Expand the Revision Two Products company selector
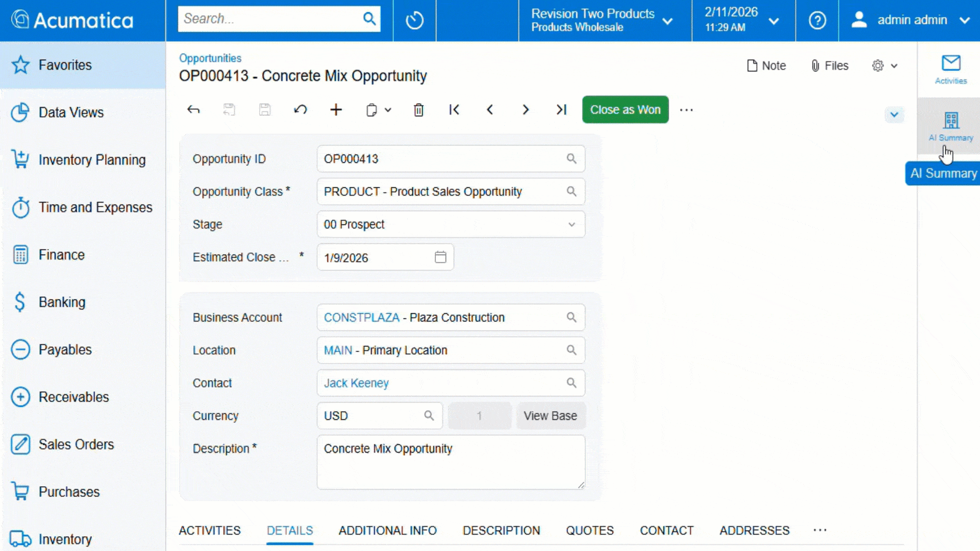Screen dimensions: 980x551 click(x=668, y=21)
